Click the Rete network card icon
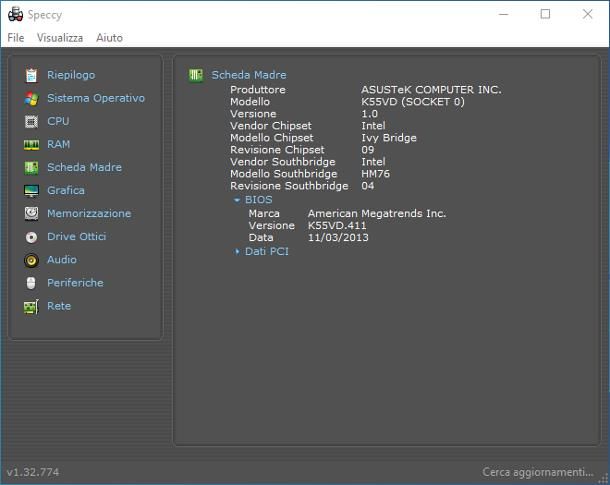Screen dimensions: 610x485 click(31, 306)
